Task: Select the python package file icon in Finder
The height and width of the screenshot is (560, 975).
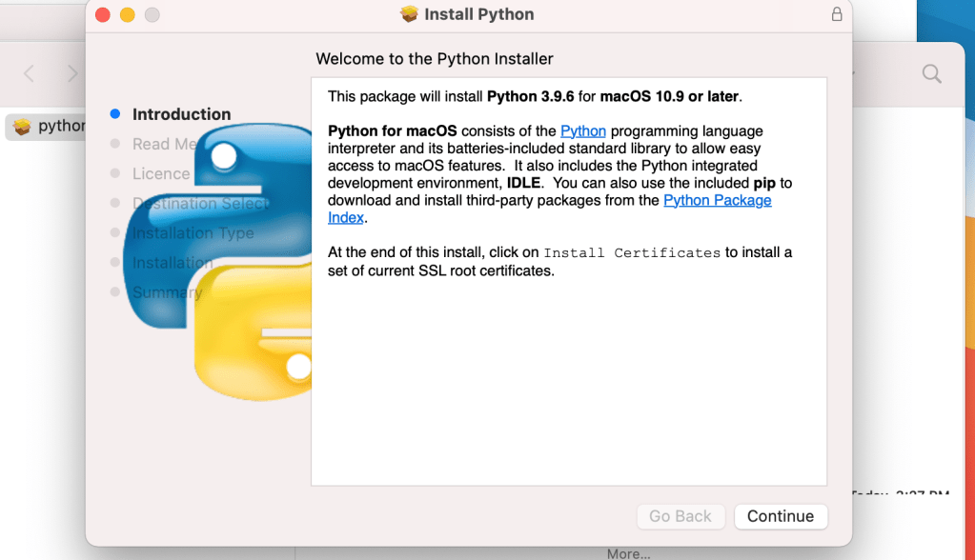Action: coord(22,126)
